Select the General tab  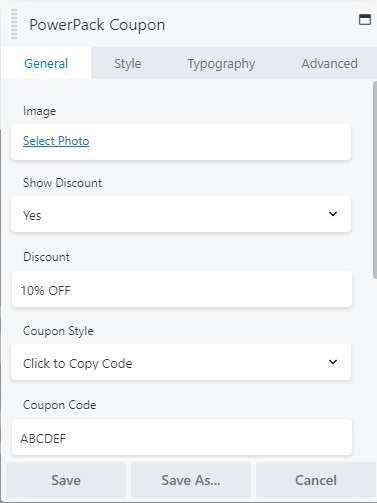[x=46, y=63]
